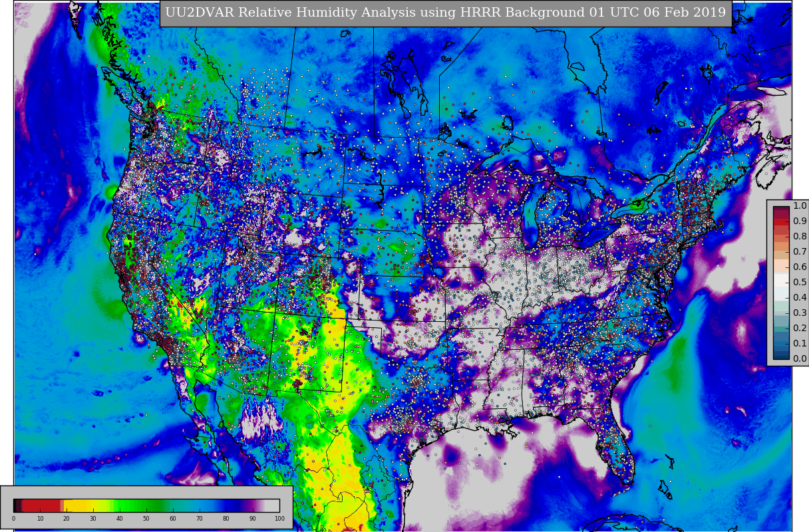Pick the red band on the horizontal humidity colorbar
Viewport: 809px width, 532px height.
click(x=41, y=505)
